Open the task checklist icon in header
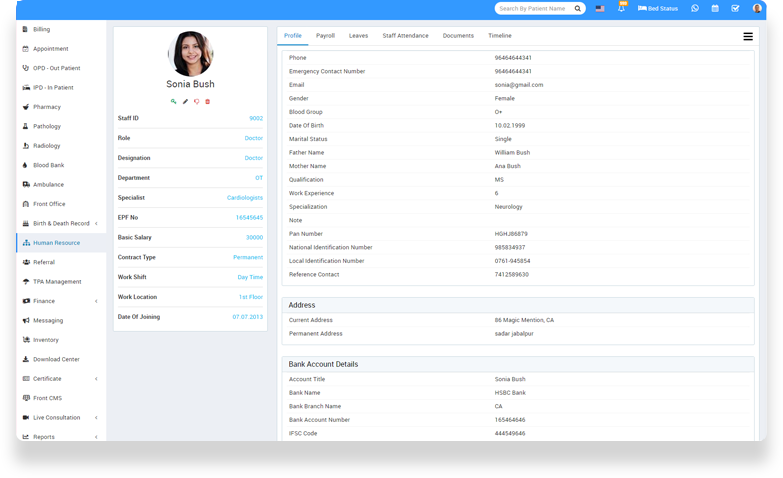Viewport: 783px width, 478px height. (735, 8)
